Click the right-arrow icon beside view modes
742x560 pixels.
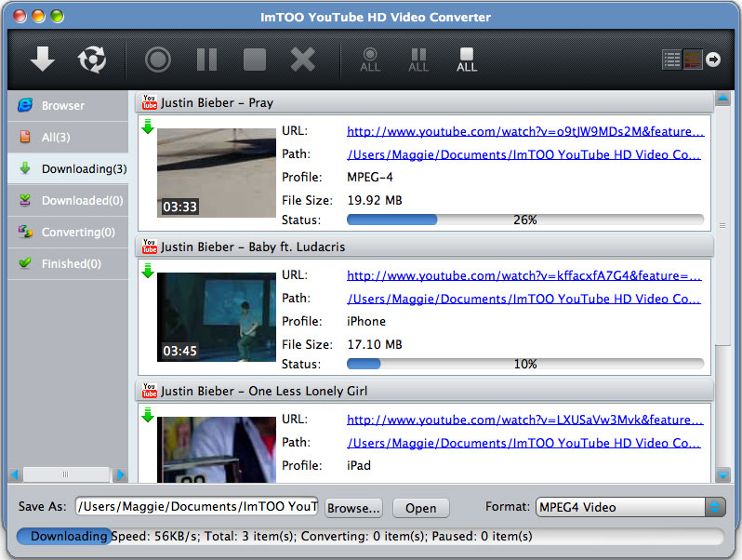(713, 60)
